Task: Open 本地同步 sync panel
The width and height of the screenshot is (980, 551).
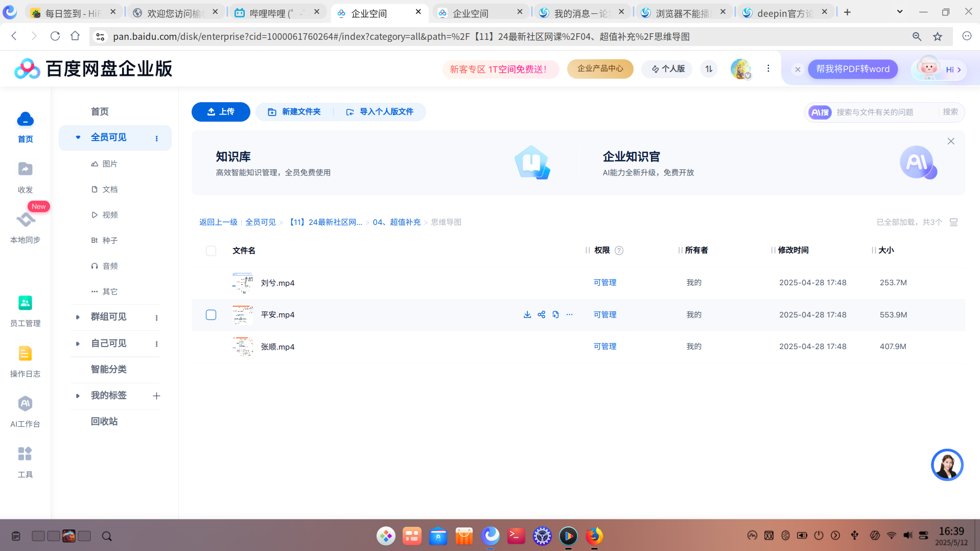Action: click(x=25, y=227)
